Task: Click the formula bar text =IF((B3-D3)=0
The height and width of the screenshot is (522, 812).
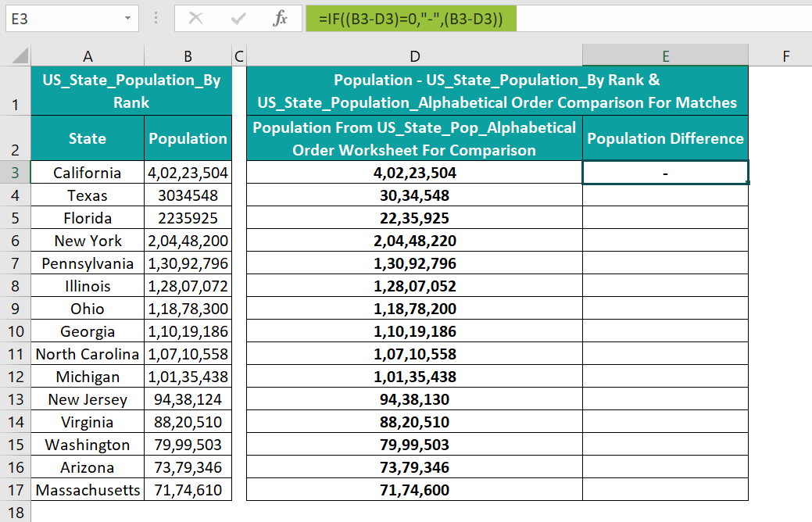Action: coord(410,19)
